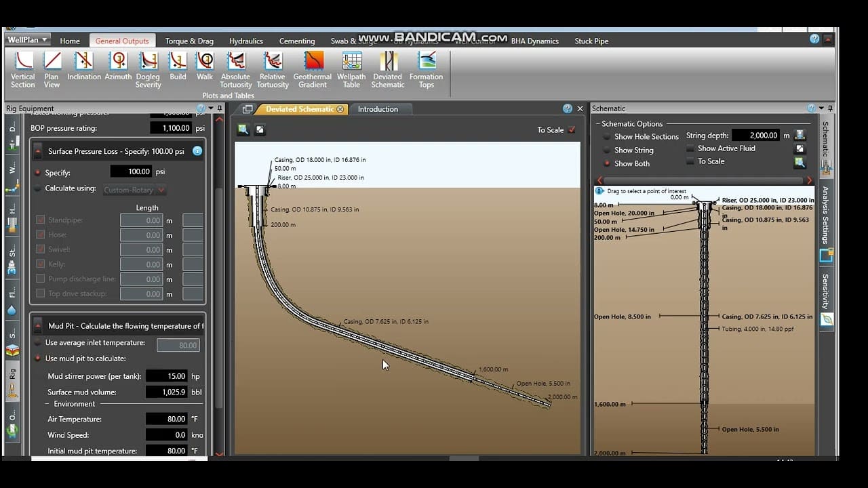Open the Rig Equipment panel options dropdown
868x488 pixels.
pos(210,108)
